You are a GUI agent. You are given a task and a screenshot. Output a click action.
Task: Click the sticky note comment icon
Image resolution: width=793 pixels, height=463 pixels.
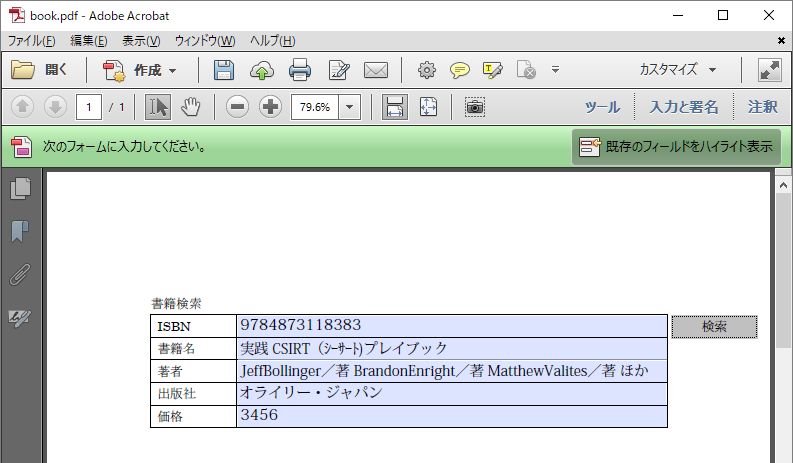point(459,70)
